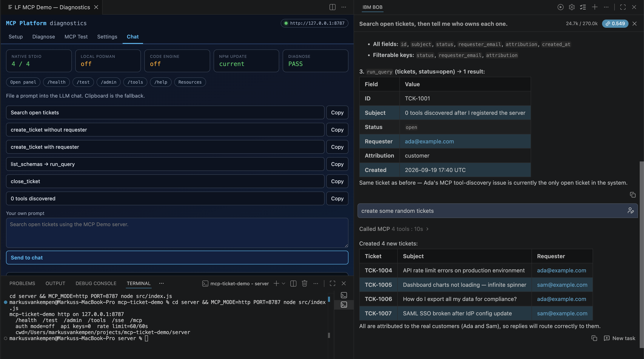
Task: Copy the 'create_ticket with requester' prompt
Action: (x=337, y=147)
